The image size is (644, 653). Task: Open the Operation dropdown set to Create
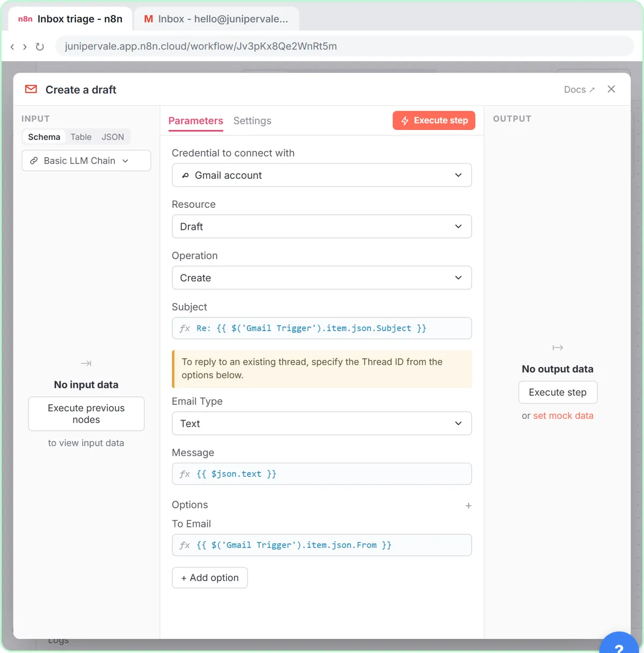322,278
